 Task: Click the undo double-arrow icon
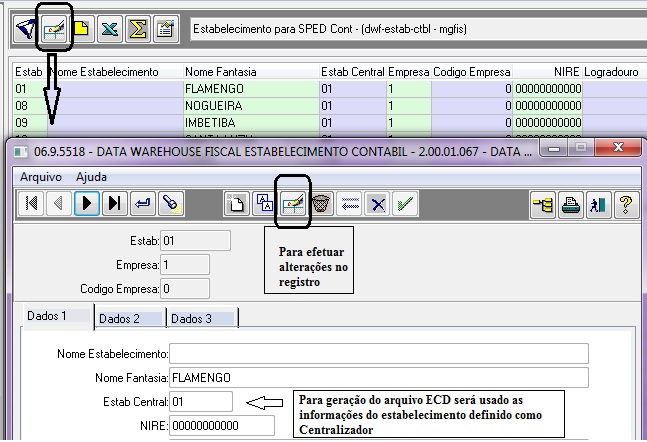click(349, 203)
